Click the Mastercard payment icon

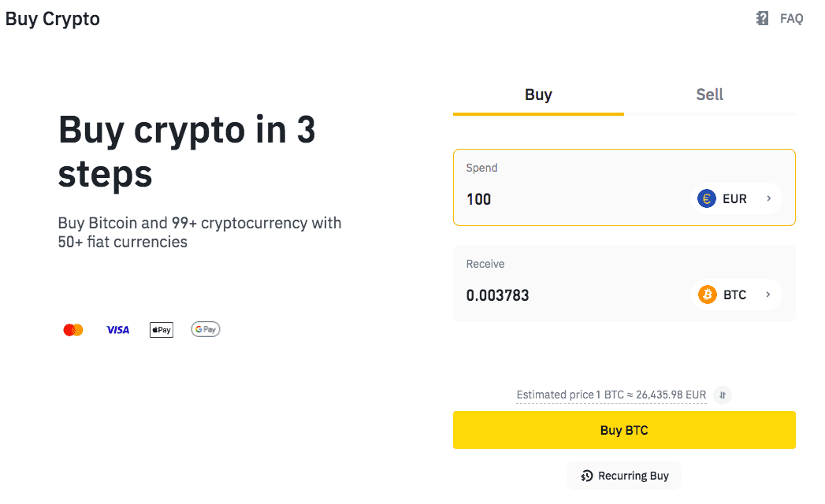[x=72, y=329]
